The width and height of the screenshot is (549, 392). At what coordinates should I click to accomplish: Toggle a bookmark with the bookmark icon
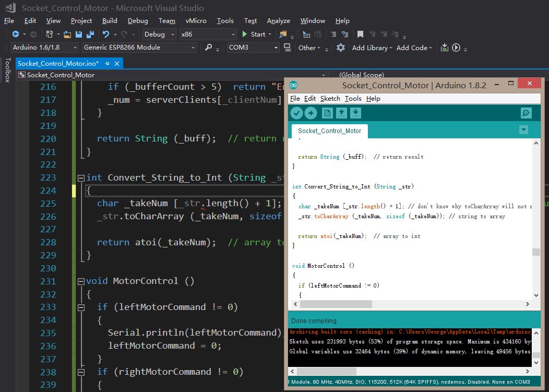point(360,34)
